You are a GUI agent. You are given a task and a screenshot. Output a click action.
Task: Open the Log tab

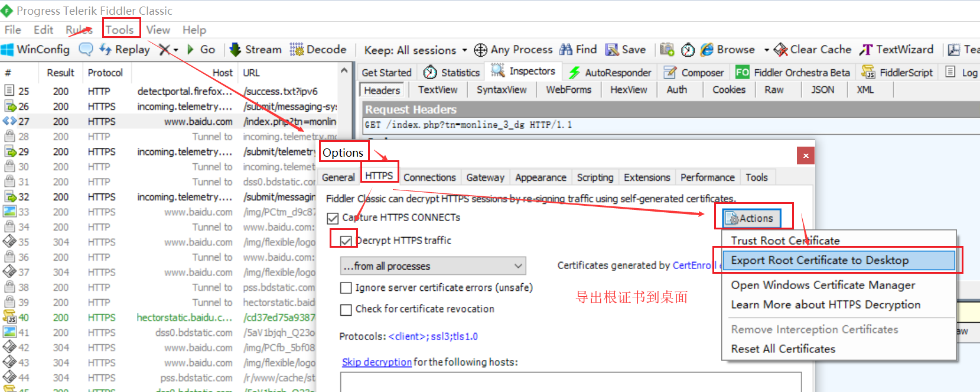click(962, 72)
